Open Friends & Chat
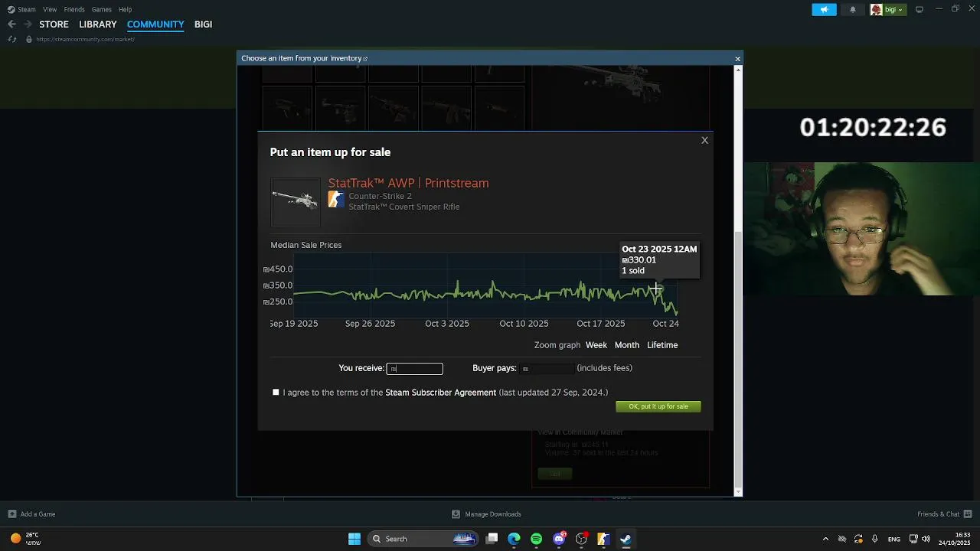This screenshot has height=551, width=980. (945, 514)
